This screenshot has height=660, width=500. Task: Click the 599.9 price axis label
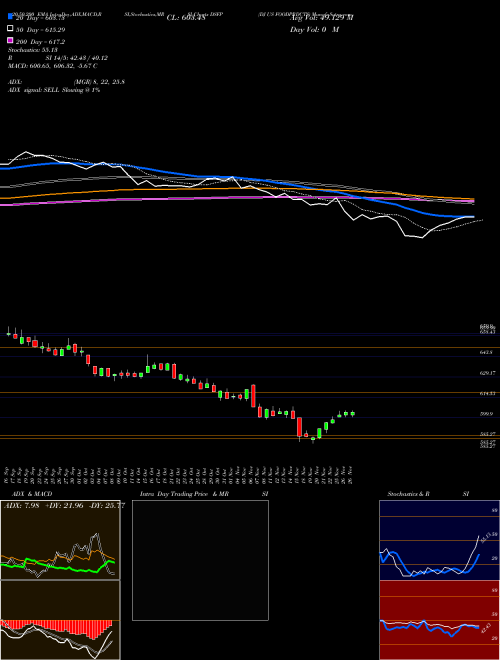[x=486, y=414]
